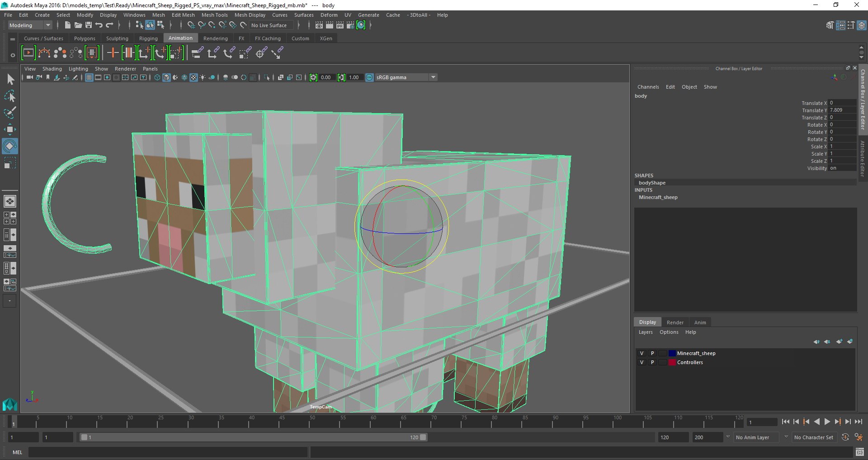
Task: Snap to grids magnet icon
Action: [x=191, y=25]
